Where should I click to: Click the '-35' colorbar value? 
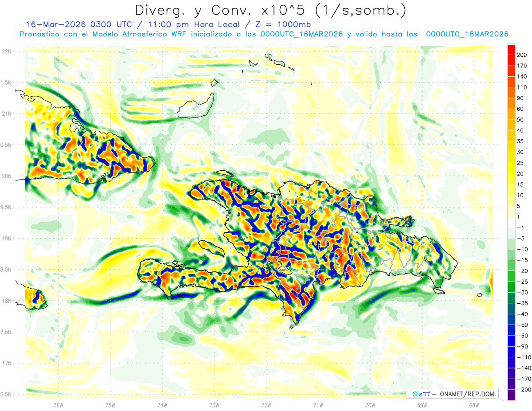[522, 303]
